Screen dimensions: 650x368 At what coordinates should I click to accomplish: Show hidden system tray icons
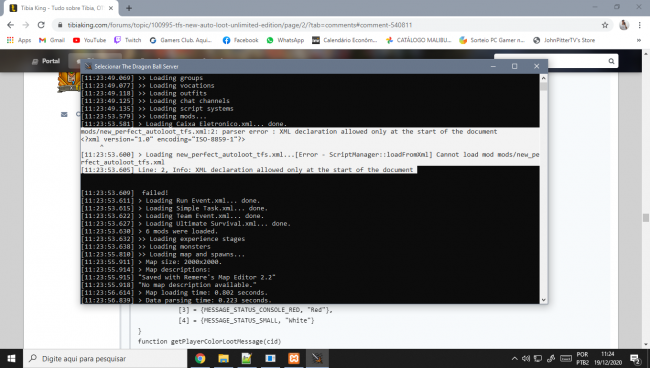point(514,358)
